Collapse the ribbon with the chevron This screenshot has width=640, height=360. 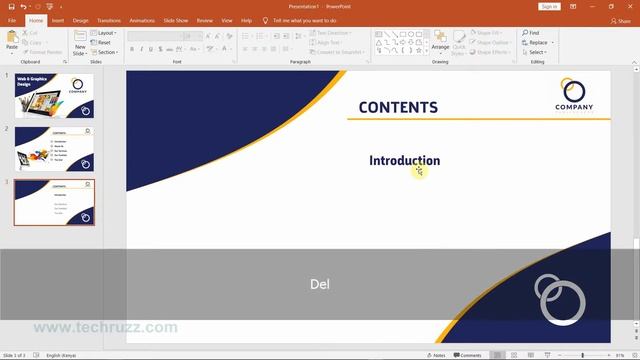click(x=634, y=62)
